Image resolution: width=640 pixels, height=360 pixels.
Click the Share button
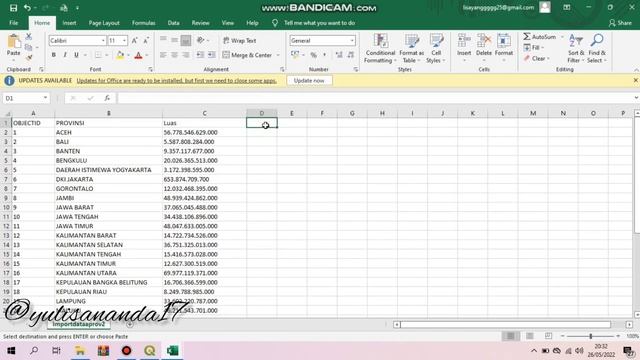click(x=620, y=23)
